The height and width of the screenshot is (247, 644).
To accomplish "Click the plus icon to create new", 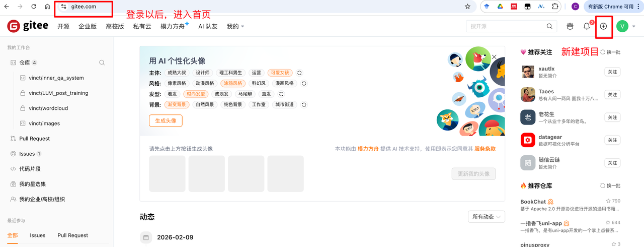I will coord(604,26).
